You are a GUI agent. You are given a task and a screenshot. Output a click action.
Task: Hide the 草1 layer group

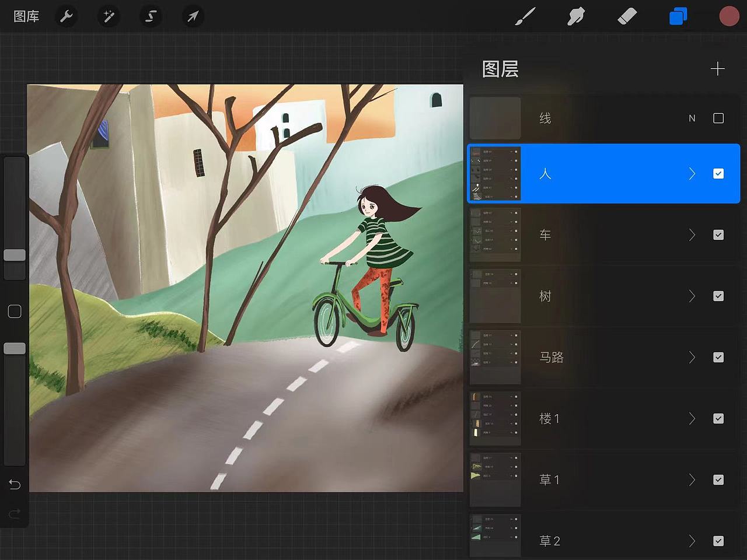(x=718, y=480)
